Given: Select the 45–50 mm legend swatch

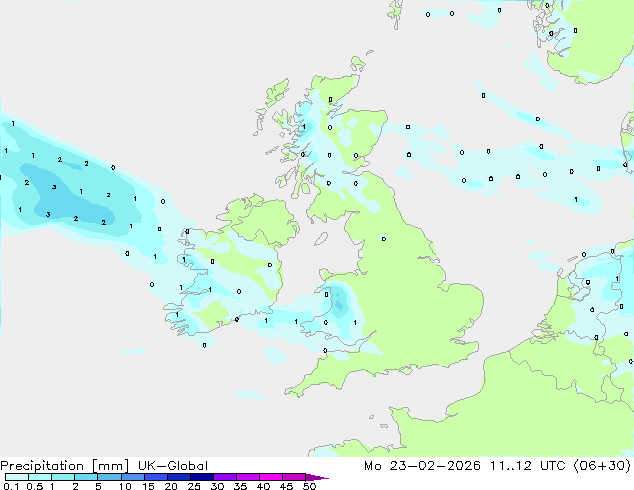Looking at the screenshot, I should 294,477.
